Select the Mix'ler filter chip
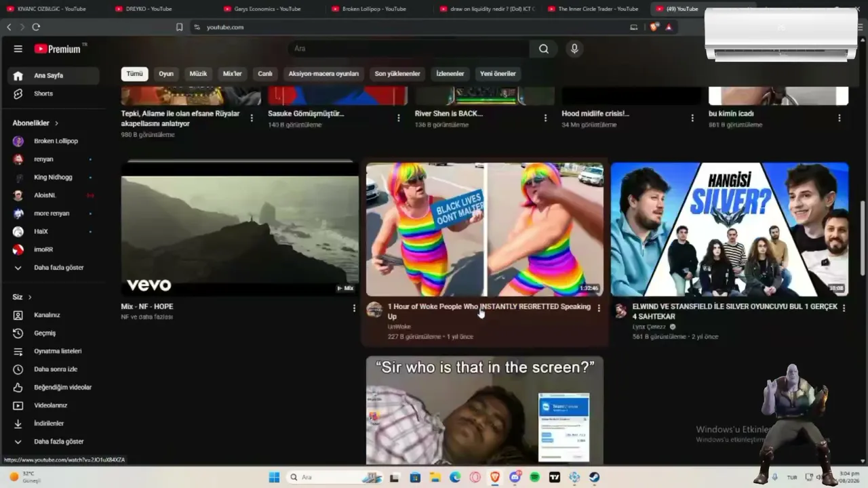Viewport: 868px width, 488px height. 233,74
